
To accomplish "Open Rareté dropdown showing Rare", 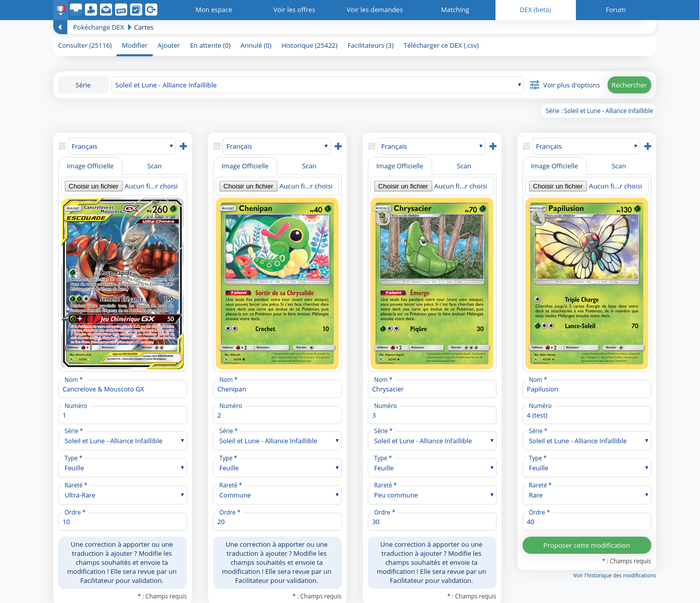I will click(587, 495).
